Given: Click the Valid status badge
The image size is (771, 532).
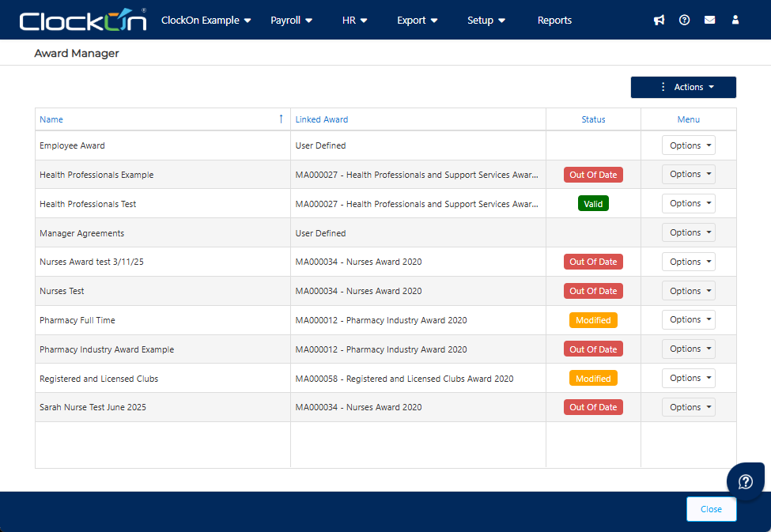Looking at the screenshot, I should [x=593, y=204].
